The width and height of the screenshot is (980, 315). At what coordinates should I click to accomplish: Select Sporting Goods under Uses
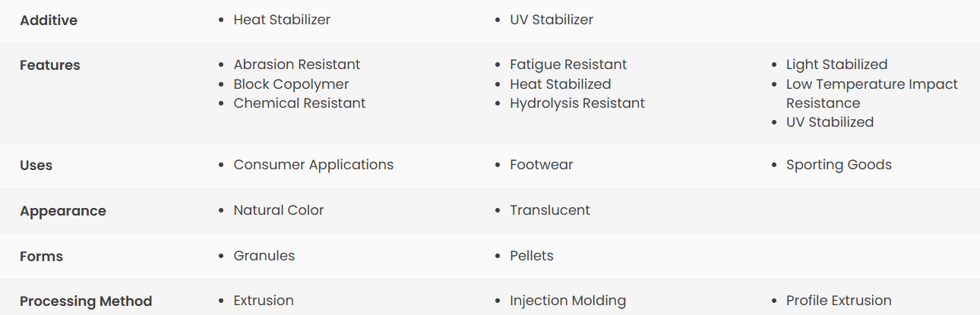coord(839,165)
